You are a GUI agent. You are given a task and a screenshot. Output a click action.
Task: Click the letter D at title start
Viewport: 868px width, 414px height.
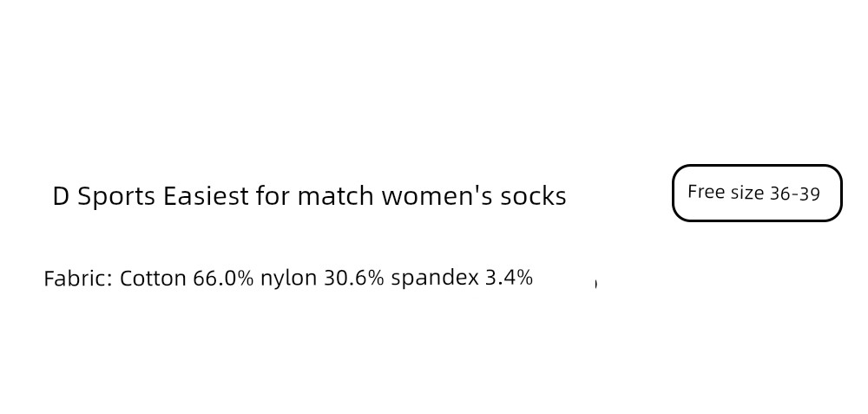61,196
